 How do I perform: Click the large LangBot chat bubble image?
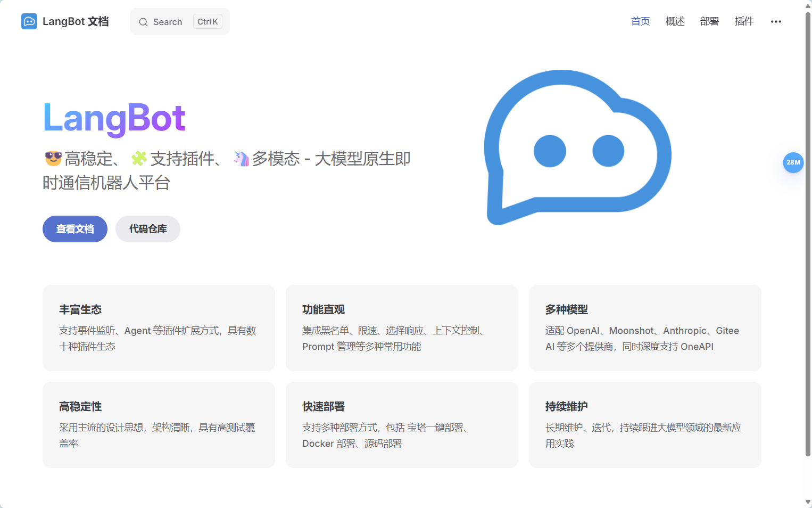[x=577, y=148]
